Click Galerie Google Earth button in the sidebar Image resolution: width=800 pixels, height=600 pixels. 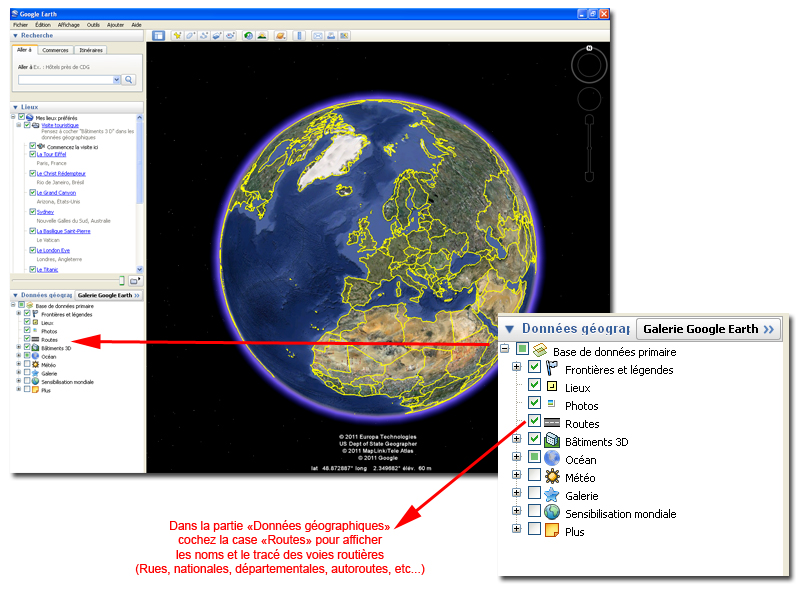click(109, 295)
